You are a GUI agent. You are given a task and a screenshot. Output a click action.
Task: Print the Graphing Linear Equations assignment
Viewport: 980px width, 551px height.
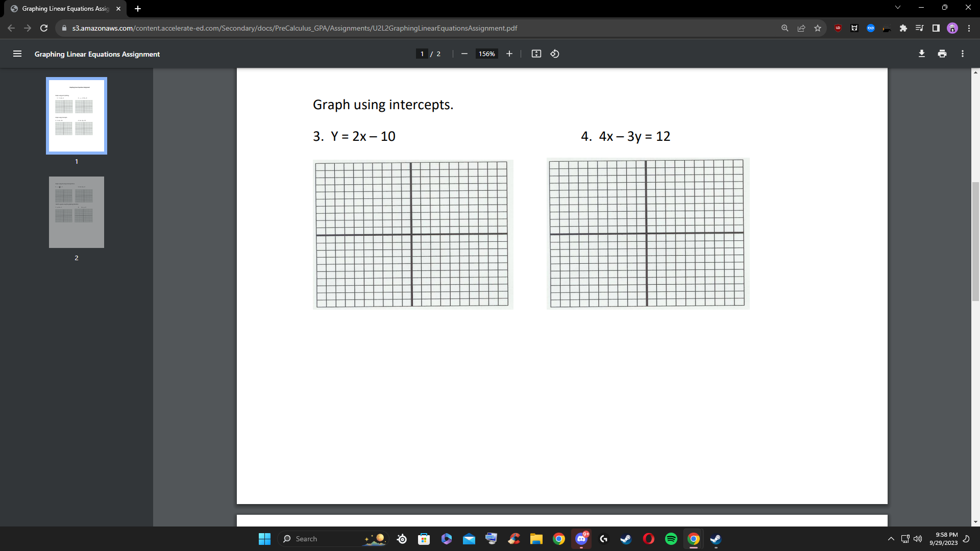(x=942, y=54)
